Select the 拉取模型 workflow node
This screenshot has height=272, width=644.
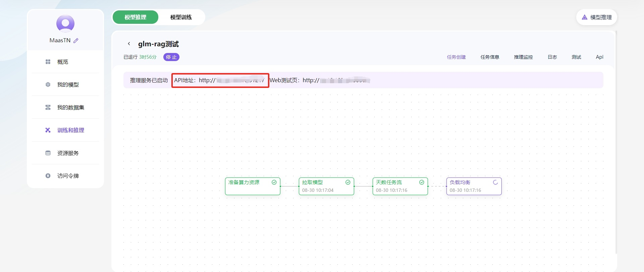point(326,186)
